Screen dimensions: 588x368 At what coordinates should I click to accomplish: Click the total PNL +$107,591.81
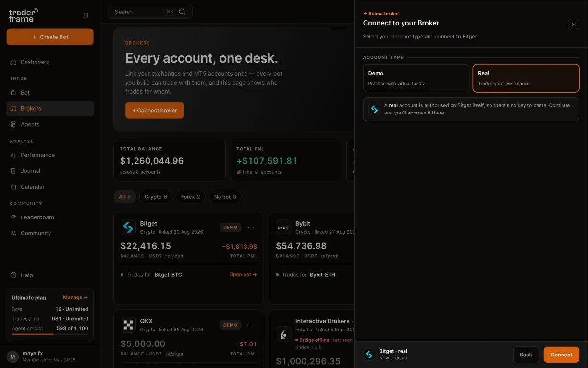267,161
